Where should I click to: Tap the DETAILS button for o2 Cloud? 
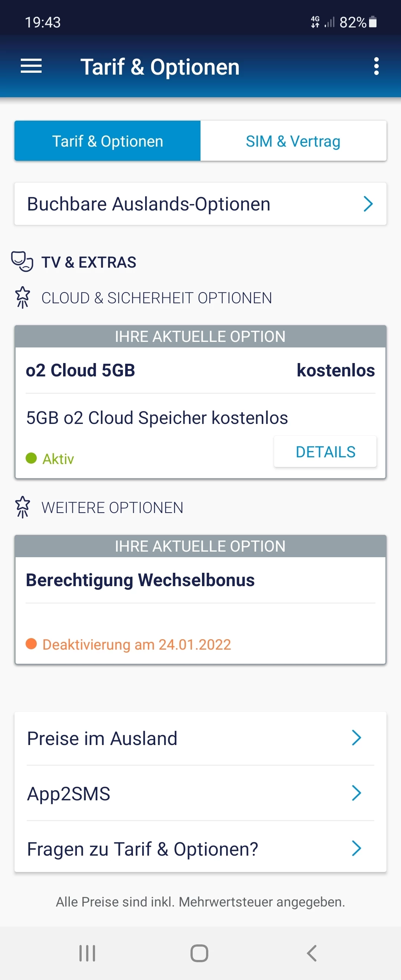[x=325, y=451]
